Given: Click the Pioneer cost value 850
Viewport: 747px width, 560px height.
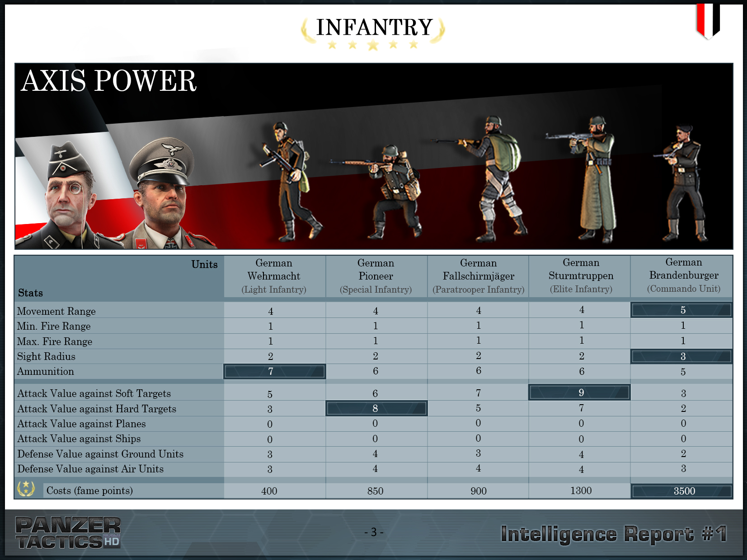Looking at the screenshot, I should pyautogui.click(x=375, y=491).
